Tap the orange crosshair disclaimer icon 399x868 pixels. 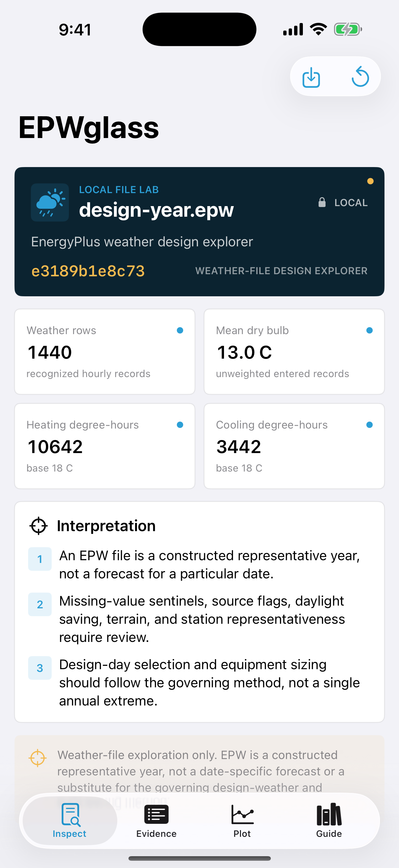38,758
